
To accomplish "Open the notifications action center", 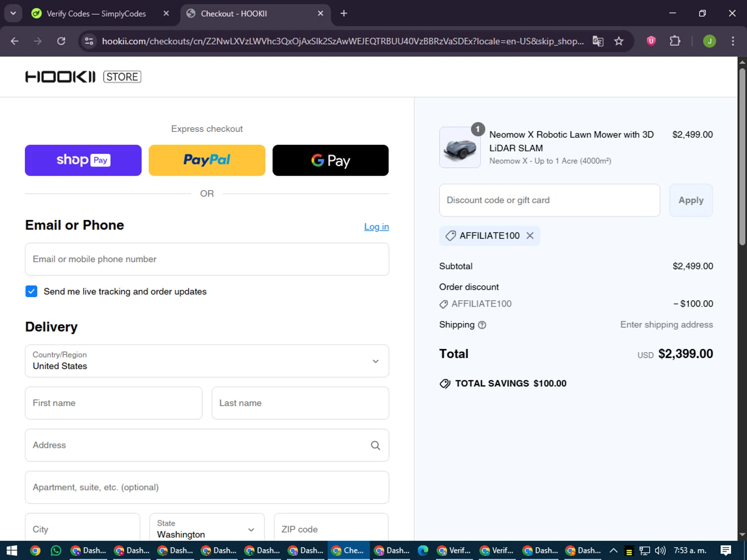I will (x=726, y=551).
